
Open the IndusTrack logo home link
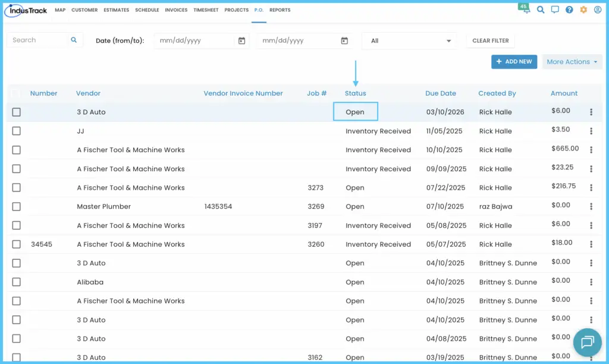tap(26, 11)
